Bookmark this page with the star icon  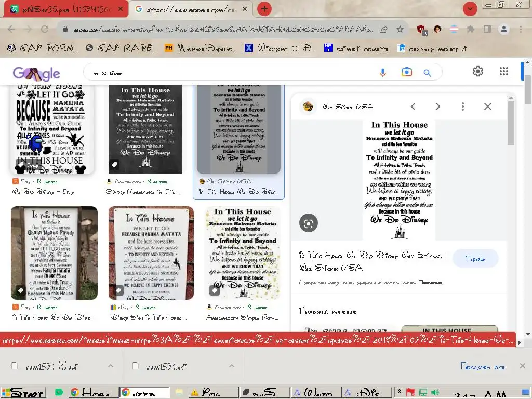[x=400, y=30]
